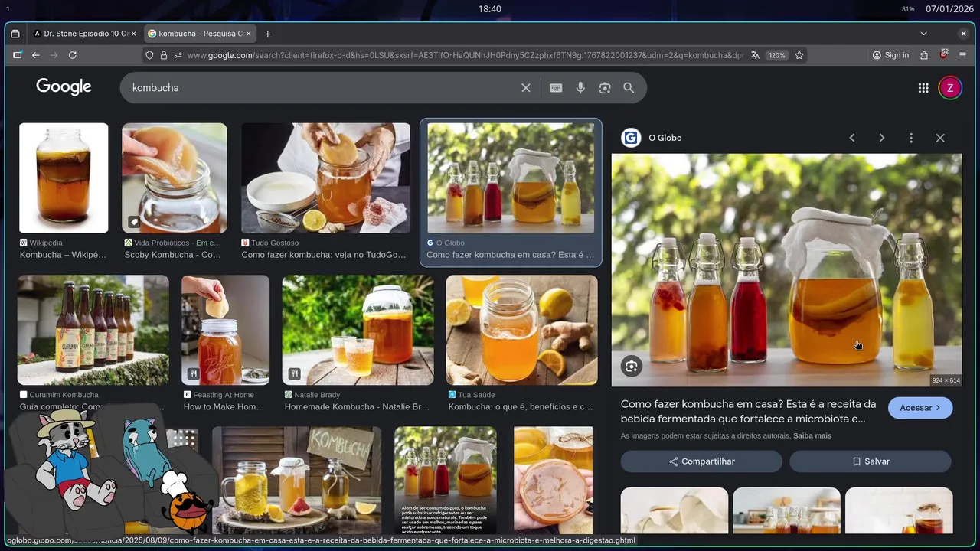Open the on-screen keyboard input tool

pyautogui.click(x=556, y=88)
